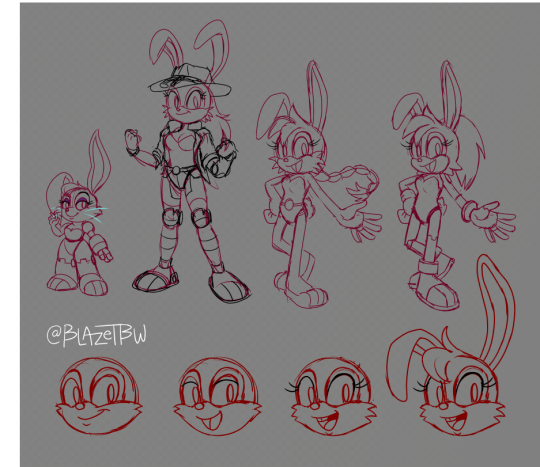Image resolution: width=540 pixels, height=467 pixels.
Task: Click the earless head sketch with black eyelashes
Action: (331, 396)
